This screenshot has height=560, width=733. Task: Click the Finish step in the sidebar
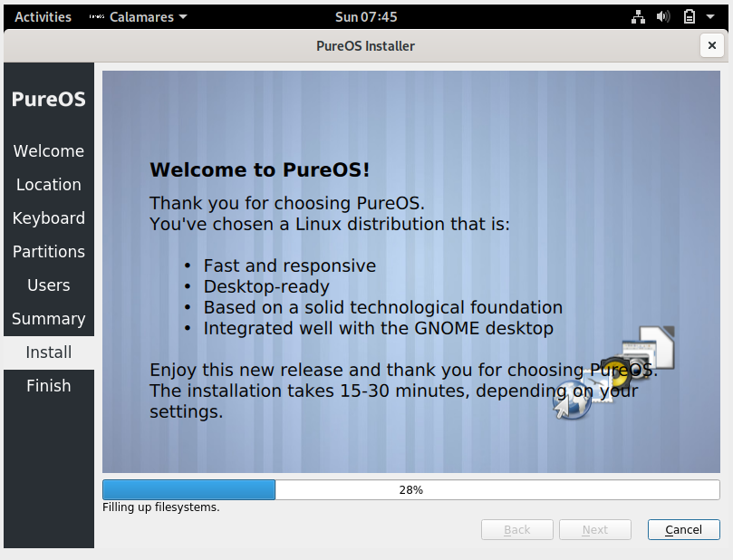click(x=48, y=385)
